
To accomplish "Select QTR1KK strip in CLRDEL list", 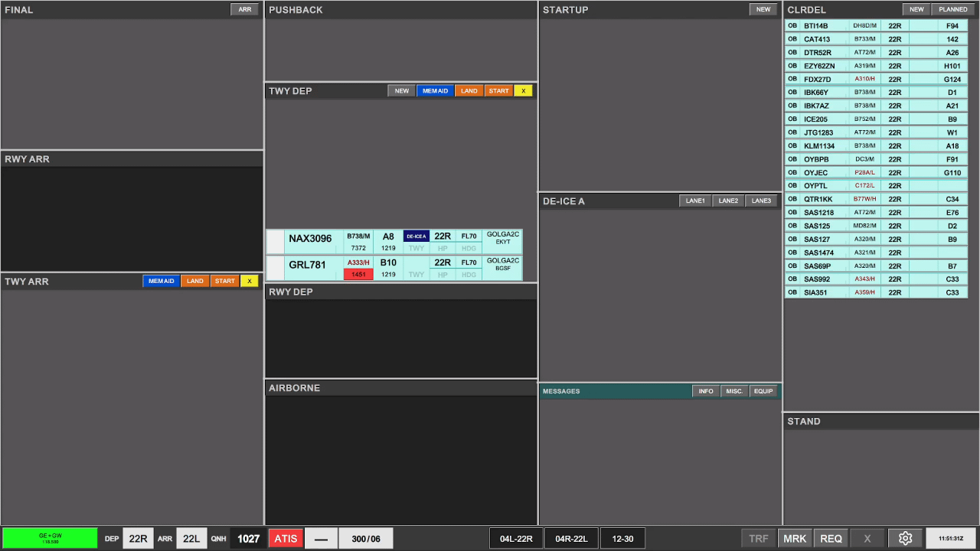I will (876, 199).
